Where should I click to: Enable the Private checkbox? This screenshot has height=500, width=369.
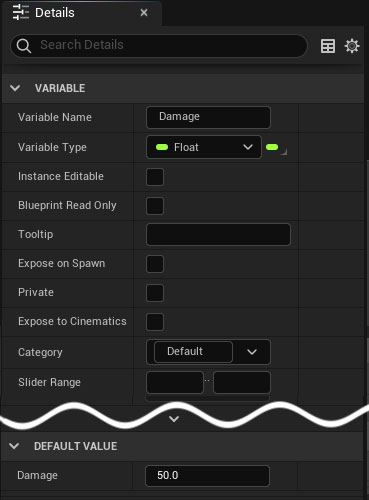(x=155, y=293)
